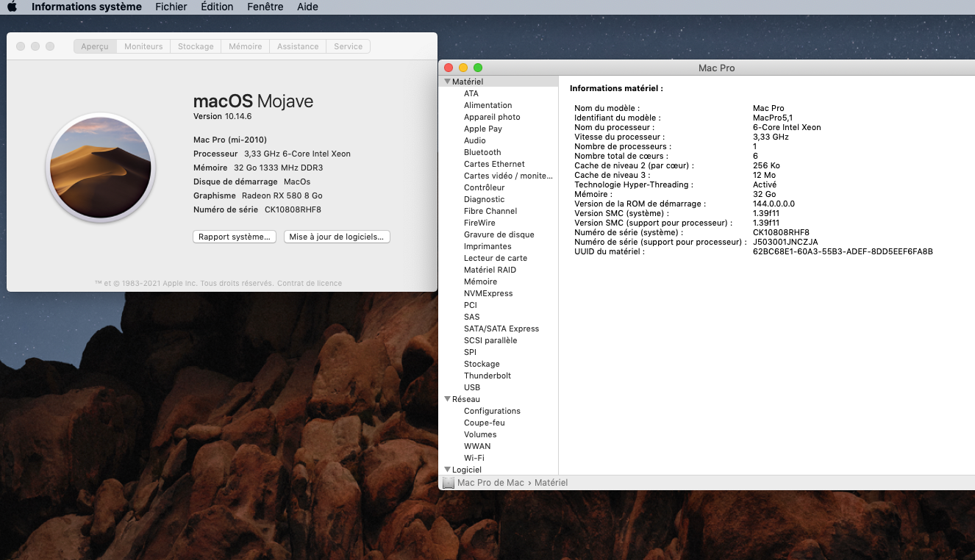Open the Apple menu
Image resolution: width=975 pixels, height=560 pixels.
12,7
